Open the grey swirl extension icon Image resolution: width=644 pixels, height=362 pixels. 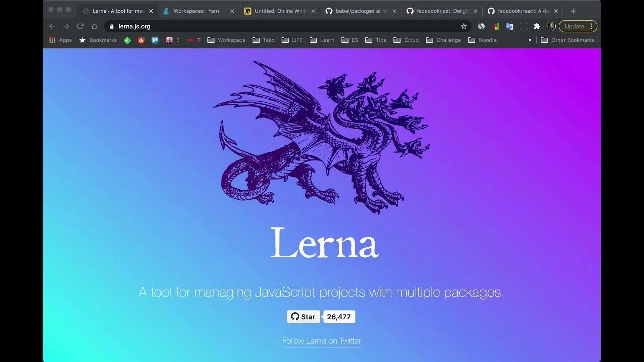point(481,26)
